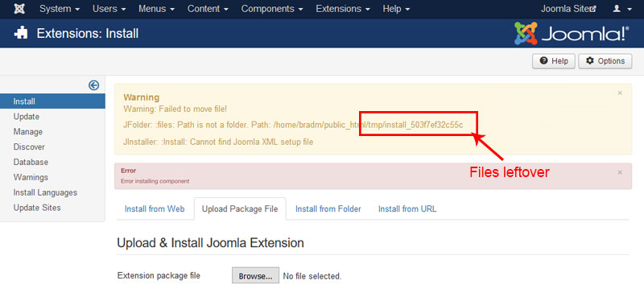Dismiss the Warning message box
Screen dimensions: 644x293
(620, 93)
